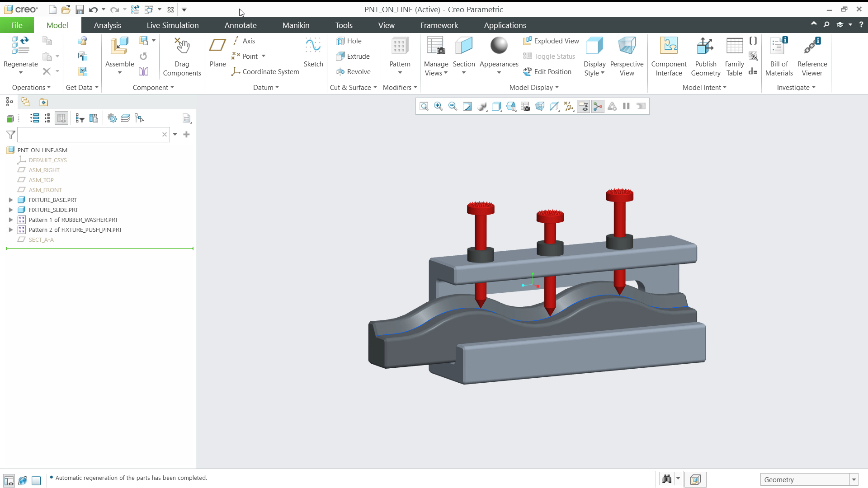Expand Pattern 1 of RUBBER_WASHER.PRT
Screen dimensions: 868x488
[x=11, y=220]
